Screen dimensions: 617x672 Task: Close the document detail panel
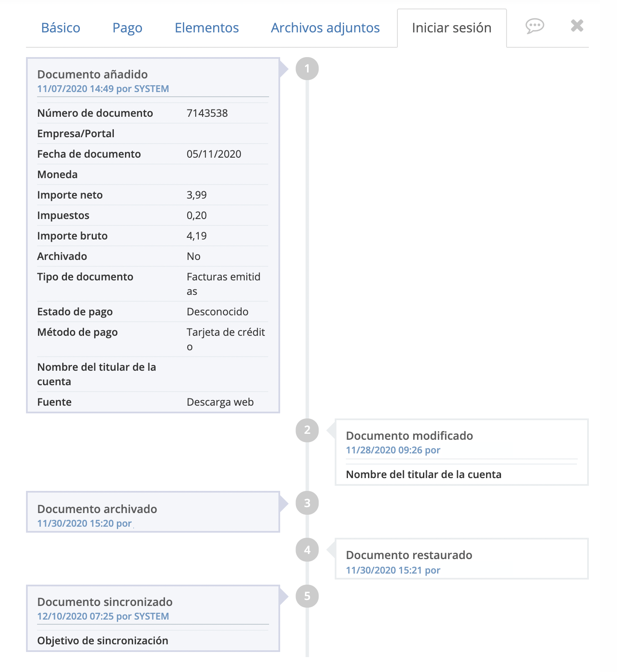[x=577, y=26]
